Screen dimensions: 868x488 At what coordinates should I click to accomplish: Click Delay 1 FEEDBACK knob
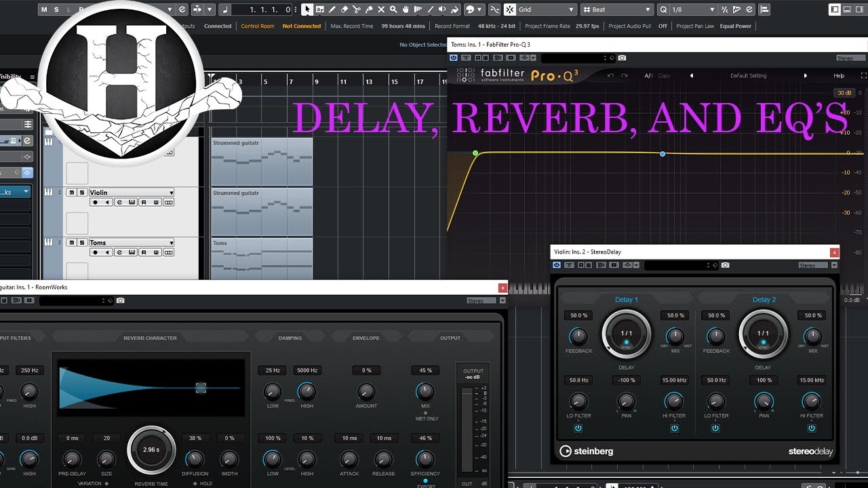point(578,335)
